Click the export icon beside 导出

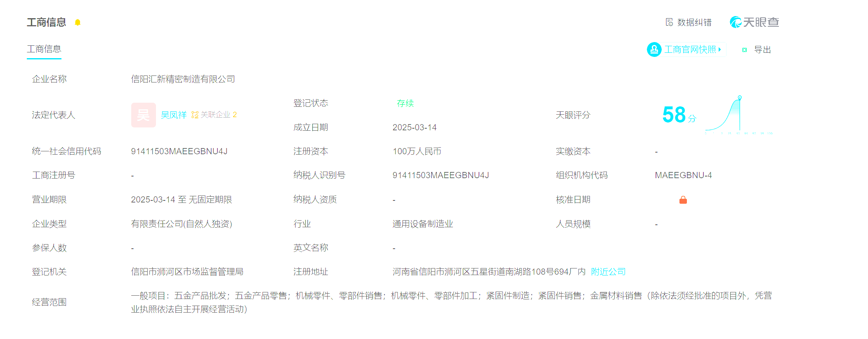(x=744, y=50)
